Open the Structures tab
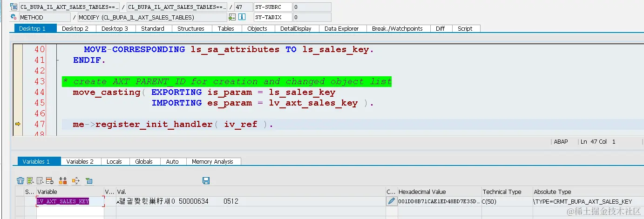 (191, 28)
